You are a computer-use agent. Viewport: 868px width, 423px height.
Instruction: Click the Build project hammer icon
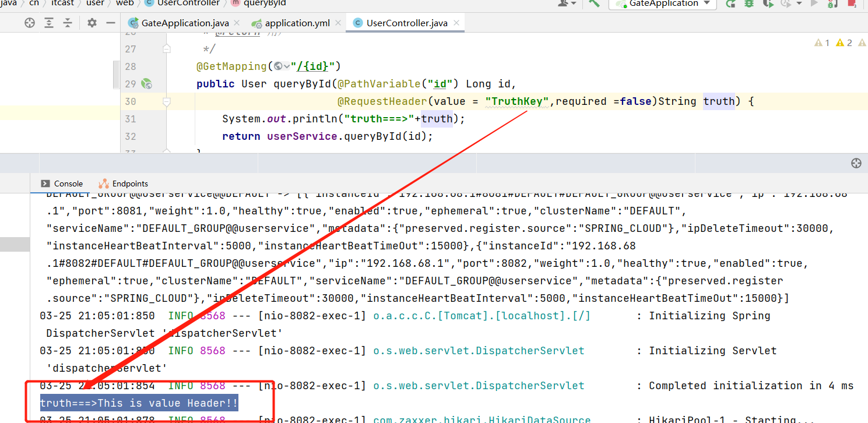[x=594, y=3]
